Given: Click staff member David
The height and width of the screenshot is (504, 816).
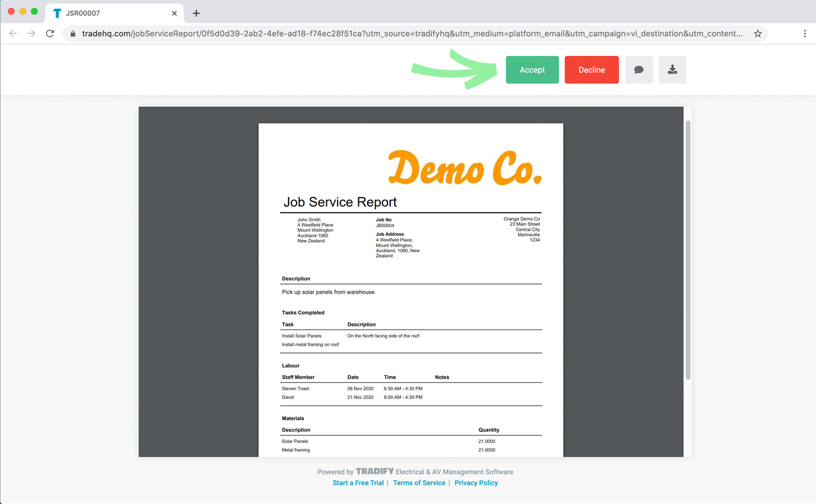Looking at the screenshot, I should coord(288,397).
